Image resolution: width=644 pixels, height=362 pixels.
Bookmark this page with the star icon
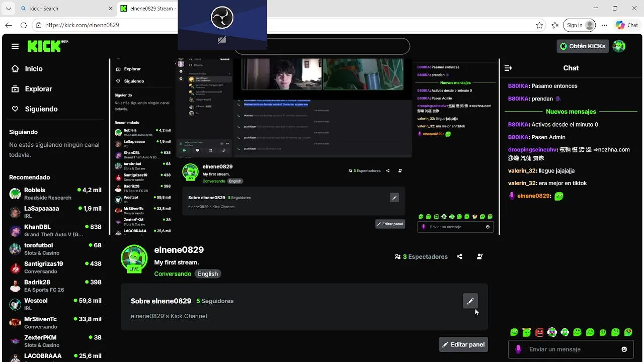tap(539, 25)
